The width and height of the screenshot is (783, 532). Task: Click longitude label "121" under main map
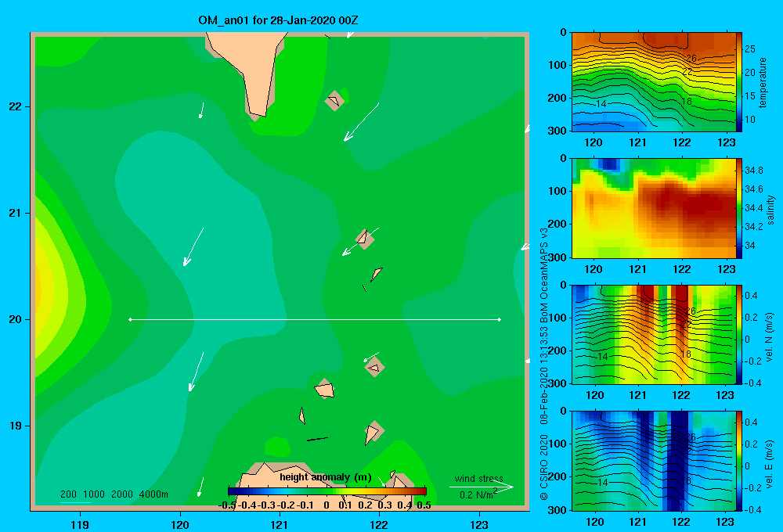[280, 524]
